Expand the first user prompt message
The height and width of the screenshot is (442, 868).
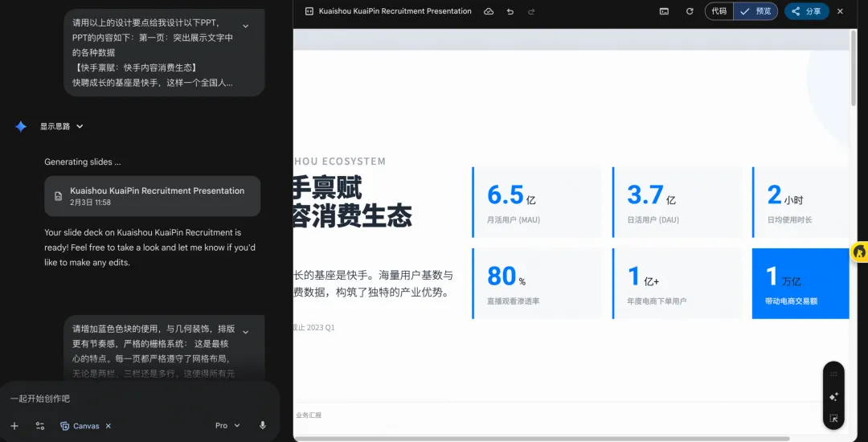click(x=246, y=26)
